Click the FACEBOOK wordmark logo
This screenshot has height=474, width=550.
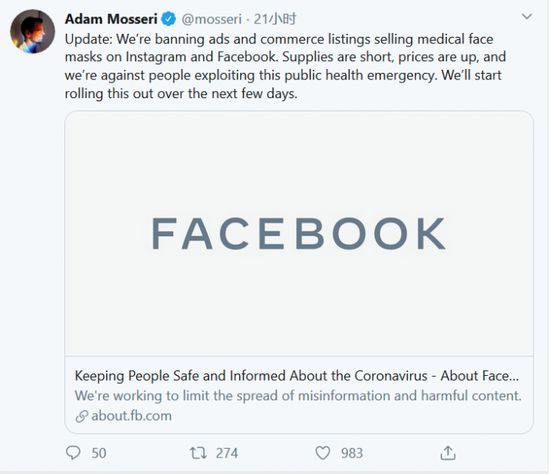(x=299, y=233)
